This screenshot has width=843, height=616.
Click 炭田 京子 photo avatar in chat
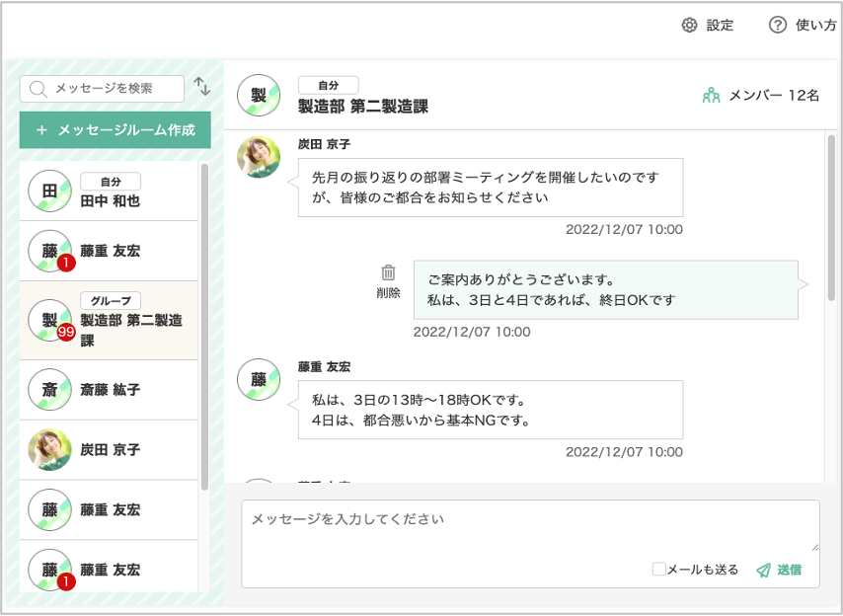(259, 157)
